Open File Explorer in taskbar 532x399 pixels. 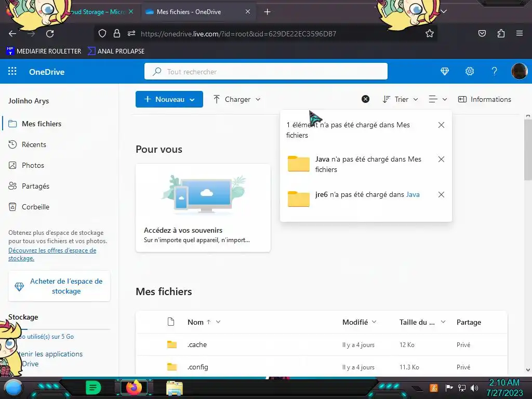pos(175,388)
